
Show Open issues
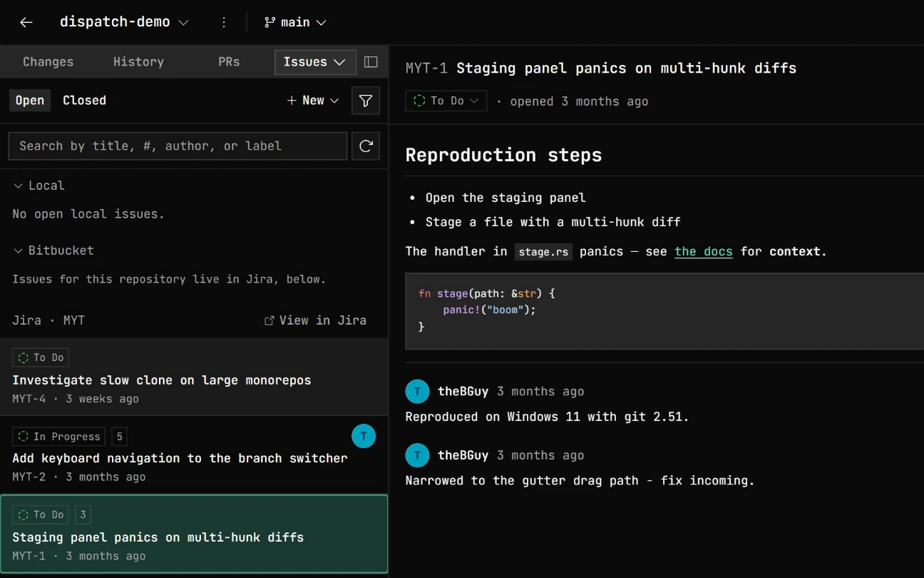(30, 101)
